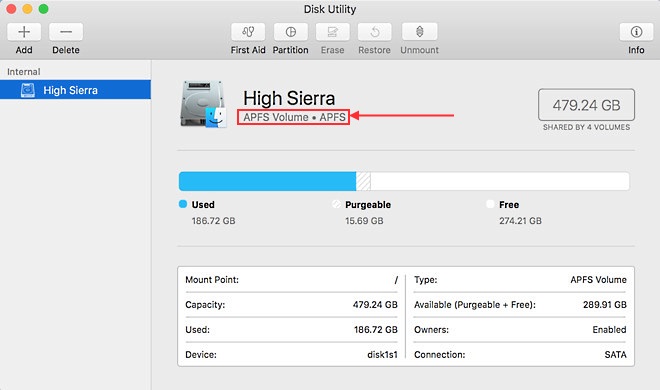Click the 186.72 GB value under Used legend
This screenshot has width=660, height=390.
[213, 221]
